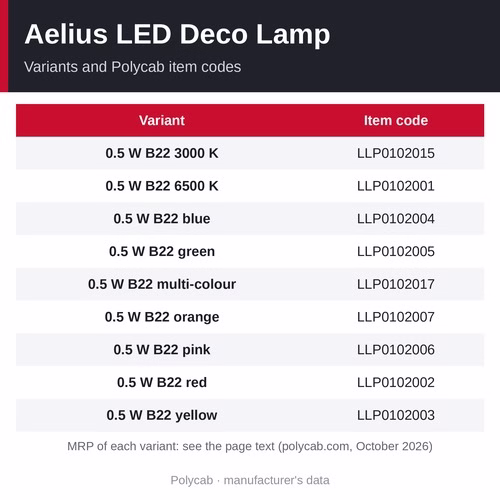The width and height of the screenshot is (500, 500).
Task: Click the Aelius LED Deco Lamp title
Action: click(177, 35)
